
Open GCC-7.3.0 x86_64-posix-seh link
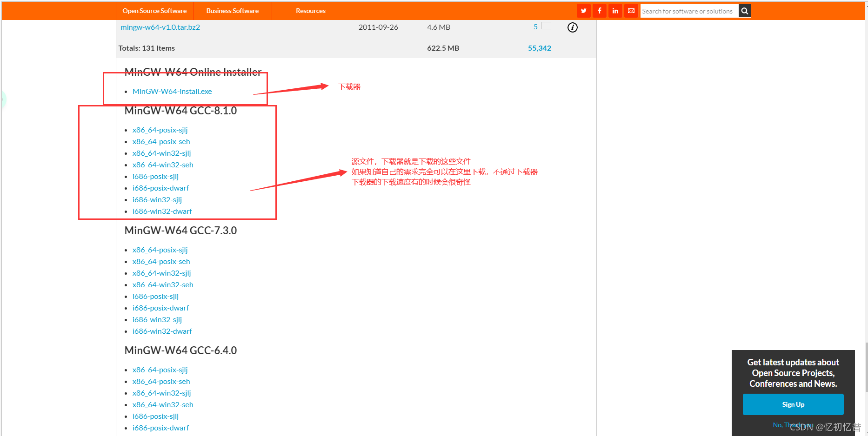tap(161, 261)
